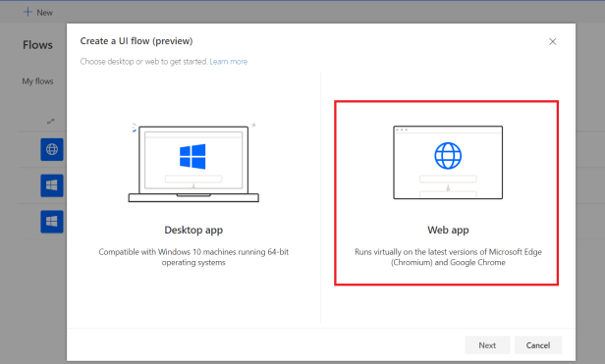Click the middle Windows desktop flow icon
The height and width of the screenshot is (364, 605).
[x=52, y=185]
